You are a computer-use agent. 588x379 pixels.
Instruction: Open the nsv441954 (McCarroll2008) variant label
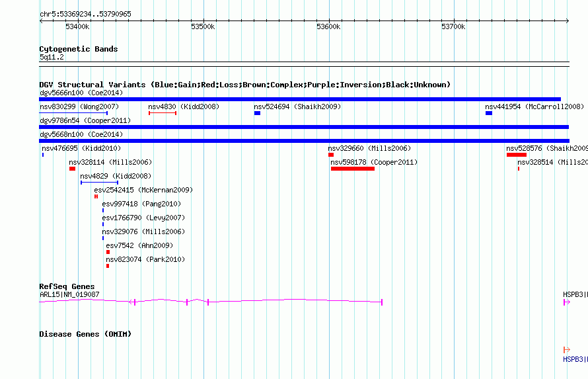[534, 106]
